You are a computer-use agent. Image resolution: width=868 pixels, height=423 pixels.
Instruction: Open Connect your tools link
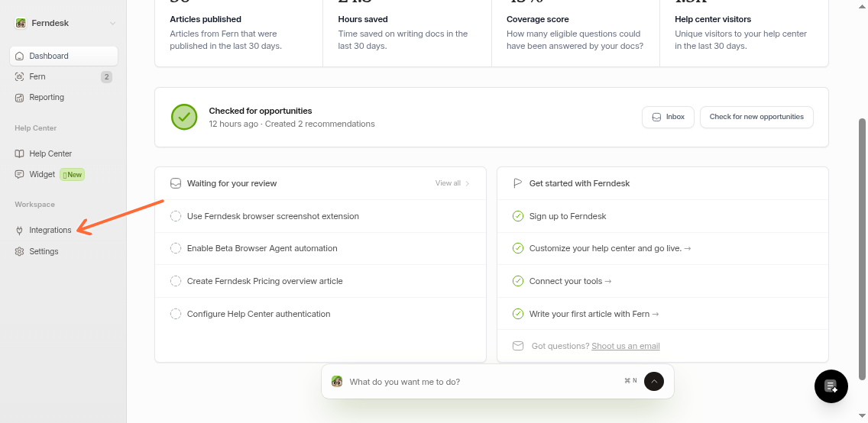pyautogui.click(x=570, y=281)
